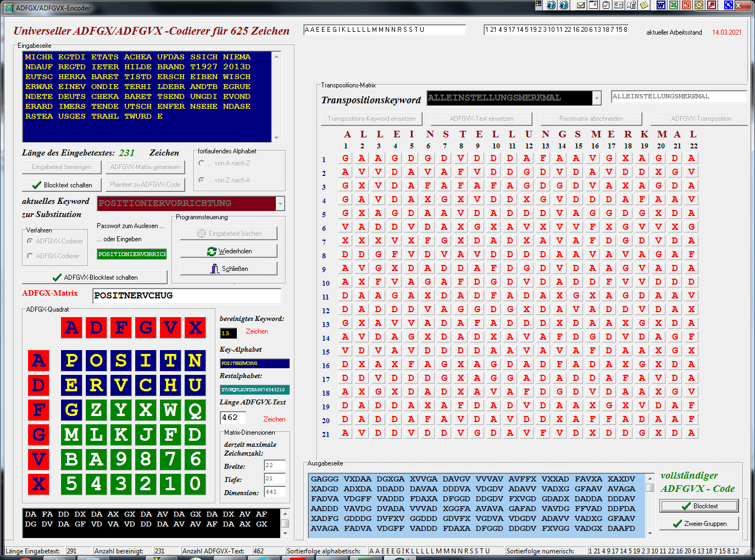Click 'ADFGVX-Text einsetzen' button
Image resolution: width=755 pixels, height=560 pixels.
(x=481, y=119)
